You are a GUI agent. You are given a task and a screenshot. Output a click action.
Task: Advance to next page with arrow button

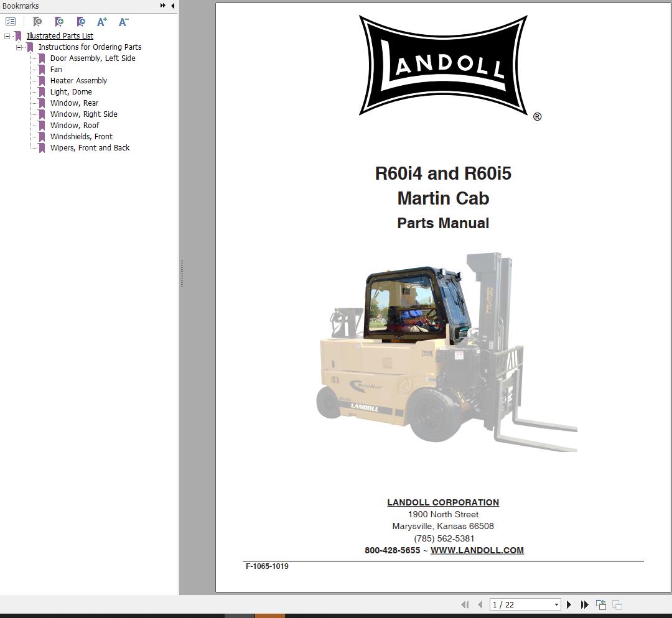[569, 604]
